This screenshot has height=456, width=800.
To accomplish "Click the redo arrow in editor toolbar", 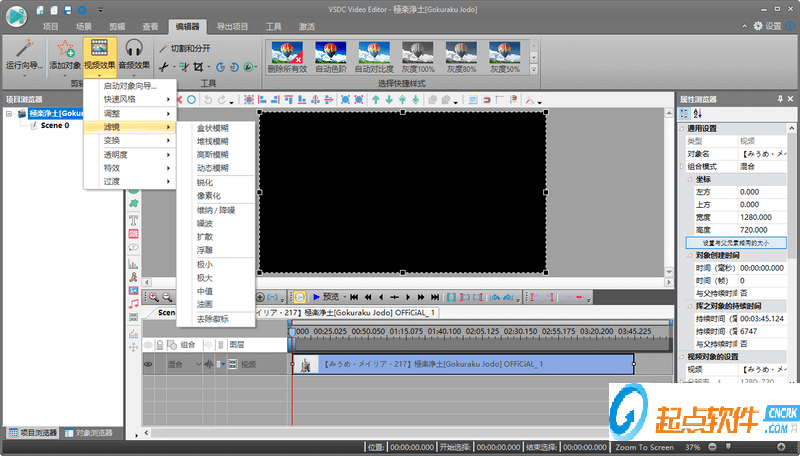I will click(x=221, y=100).
